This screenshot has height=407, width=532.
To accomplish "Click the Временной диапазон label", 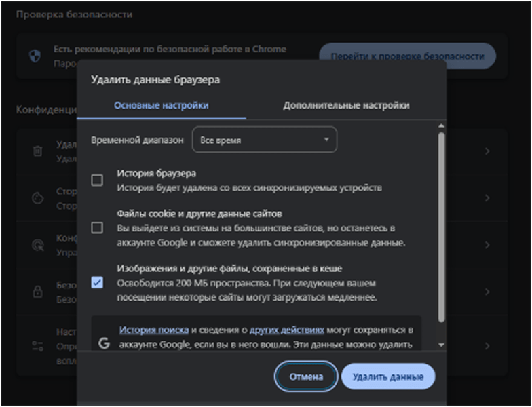I will click(x=137, y=140).
